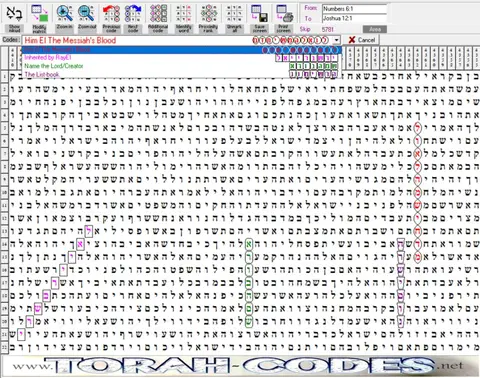The width and height of the screenshot is (480, 378).
Task: Toggle the Show nikud icon
Action: [x=14, y=18]
